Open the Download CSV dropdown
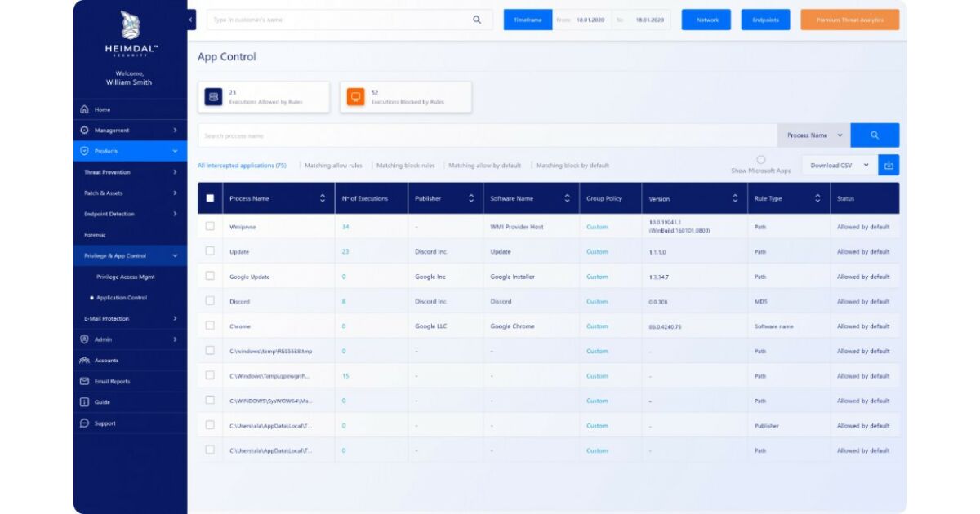The image size is (980, 514). coord(839,165)
